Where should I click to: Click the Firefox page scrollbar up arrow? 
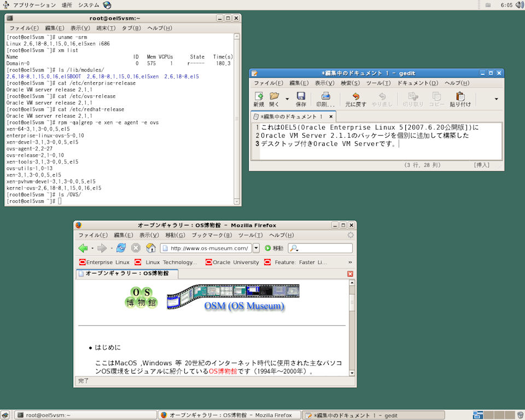click(352, 283)
